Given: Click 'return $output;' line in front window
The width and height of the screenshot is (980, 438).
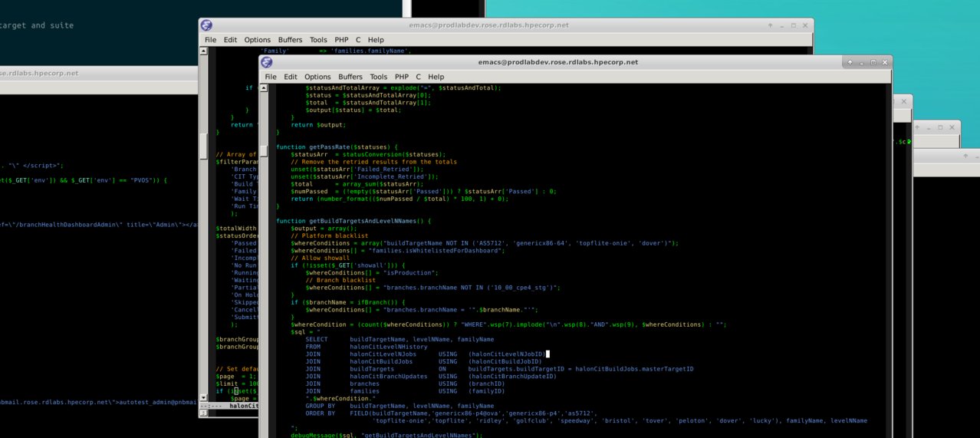Looking at the screenshot, I should [x=318, y=124].
